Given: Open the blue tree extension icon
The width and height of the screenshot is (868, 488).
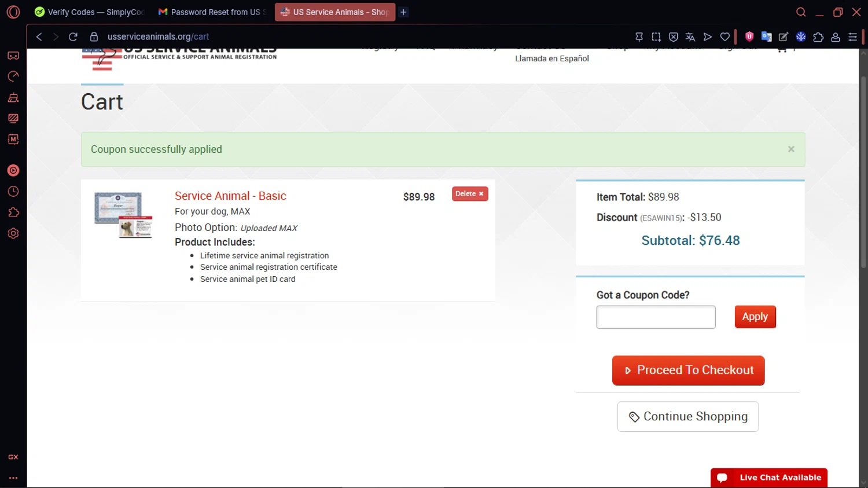Looking at the screenshot, I should (801, 36).
